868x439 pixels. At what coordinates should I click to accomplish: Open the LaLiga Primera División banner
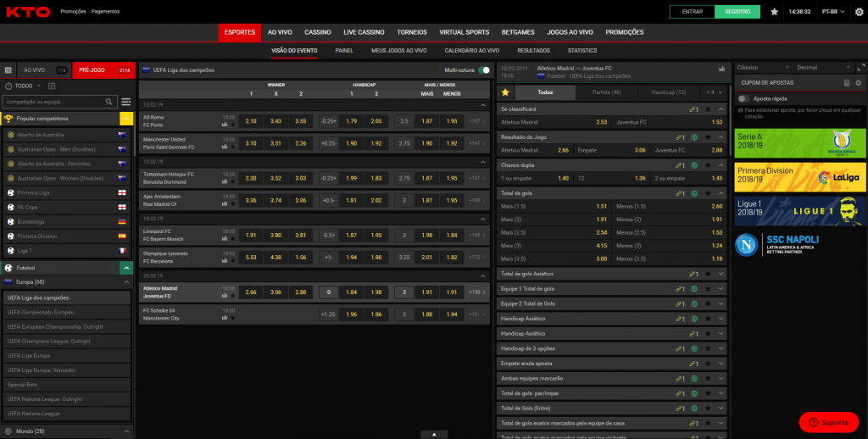[x=800, y=177]
